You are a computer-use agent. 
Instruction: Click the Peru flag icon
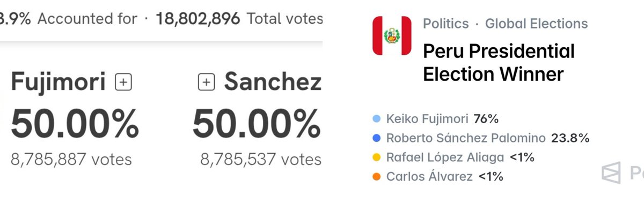392,35
